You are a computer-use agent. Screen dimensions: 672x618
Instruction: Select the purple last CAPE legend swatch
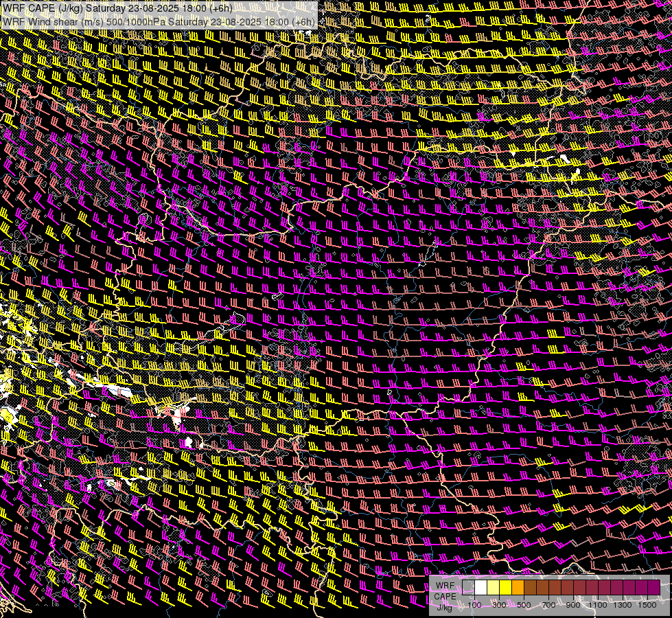654,587
